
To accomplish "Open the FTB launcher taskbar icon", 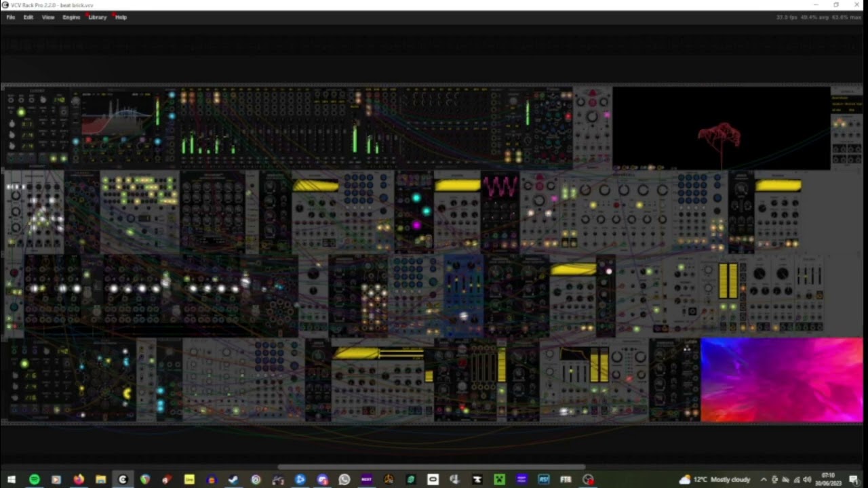I will (x=566, y=479).
